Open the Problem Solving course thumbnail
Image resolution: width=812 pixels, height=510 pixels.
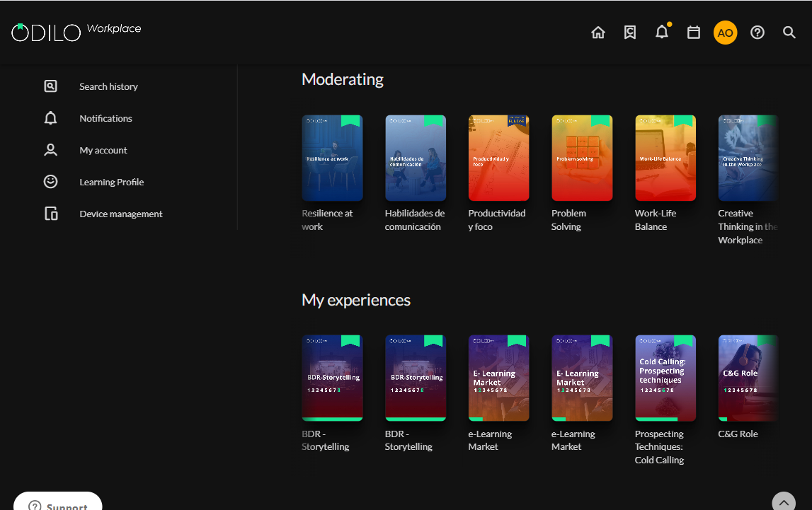click(582, 158)
